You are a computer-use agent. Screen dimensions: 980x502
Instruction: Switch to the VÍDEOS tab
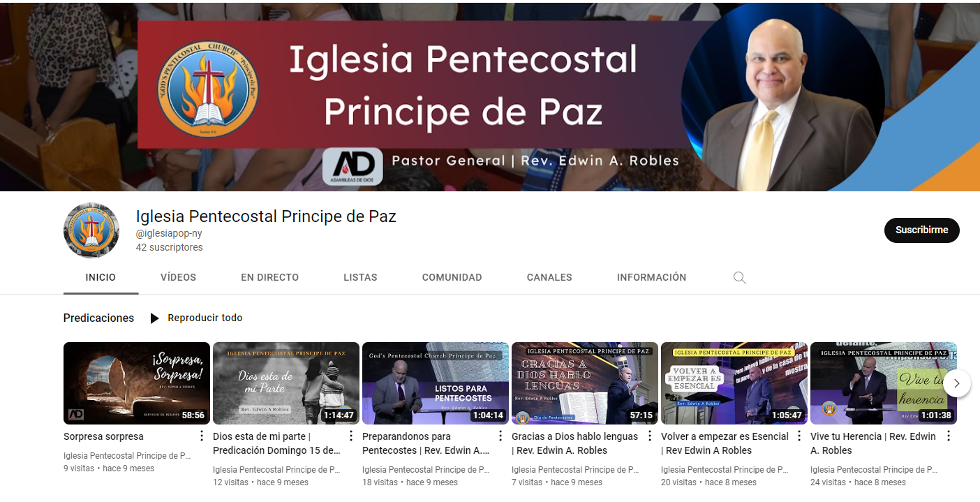point(178,277)
